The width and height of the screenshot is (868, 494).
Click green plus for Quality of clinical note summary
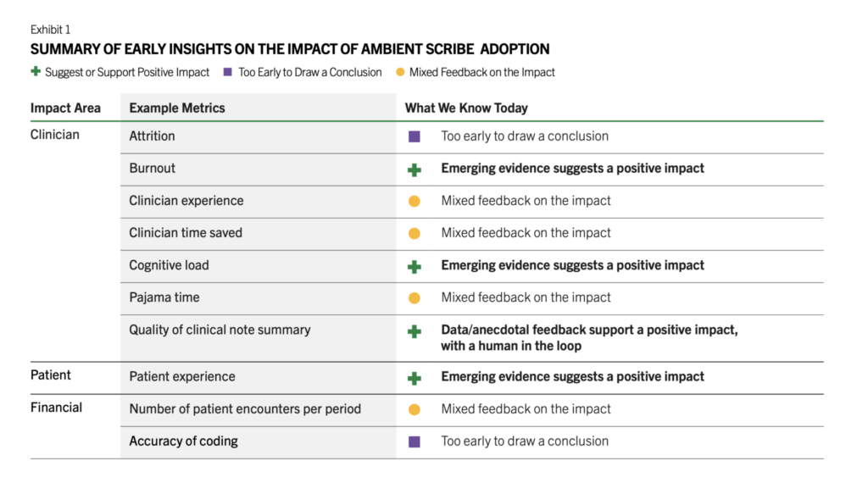pos(414,331)
